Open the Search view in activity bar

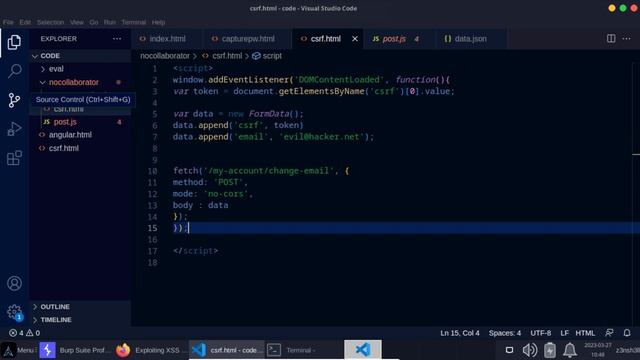(x=14, y=71)
